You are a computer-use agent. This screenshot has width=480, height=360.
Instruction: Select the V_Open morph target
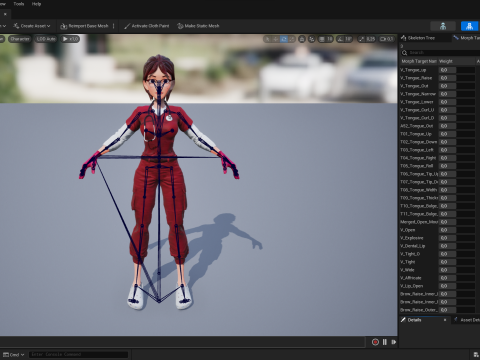pyautogui.click(x=408, y=230)
